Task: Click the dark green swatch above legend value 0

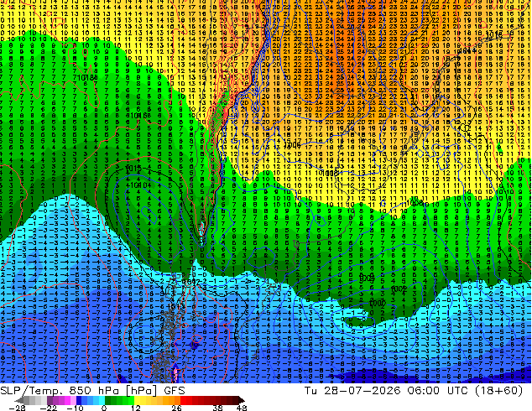Action: pyautogui.click(x=108, y=400)
